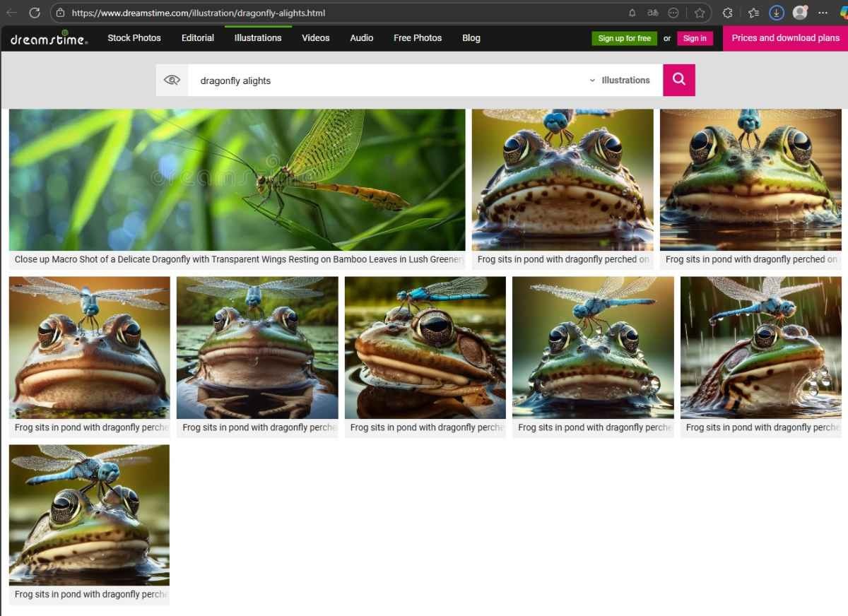Click the Sign up for free button
Image resolution: width=848 pixels, height=616 pixels.
pos(624,38)
